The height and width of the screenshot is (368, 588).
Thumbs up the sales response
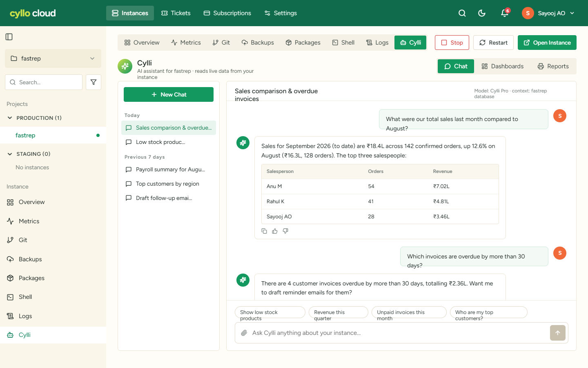click(x=275, y=231)
